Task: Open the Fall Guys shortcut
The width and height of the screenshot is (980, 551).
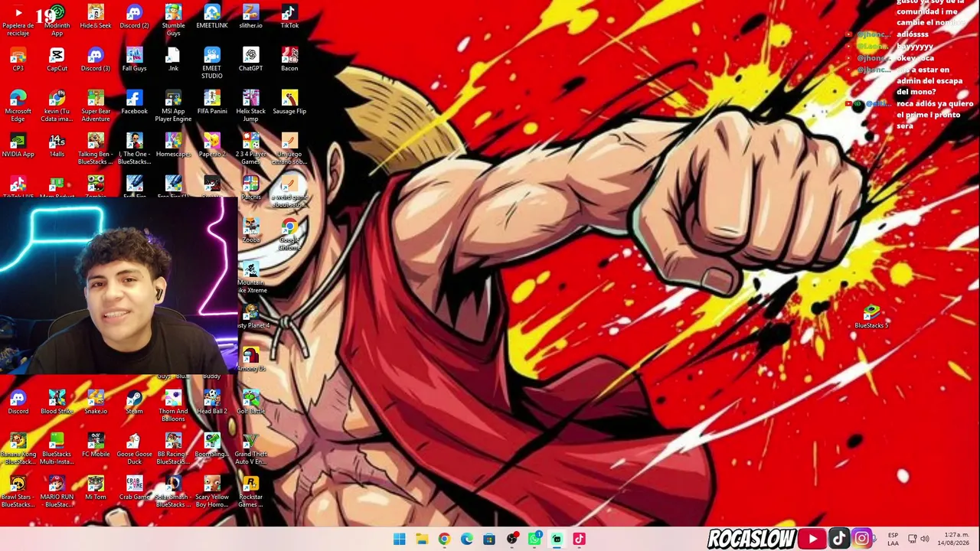Action: [x=134, y=60]
